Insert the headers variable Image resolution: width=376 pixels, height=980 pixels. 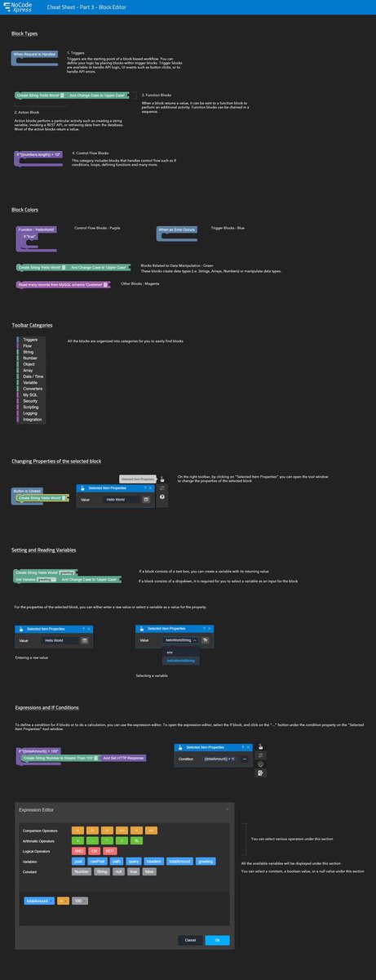click(154, 862)
